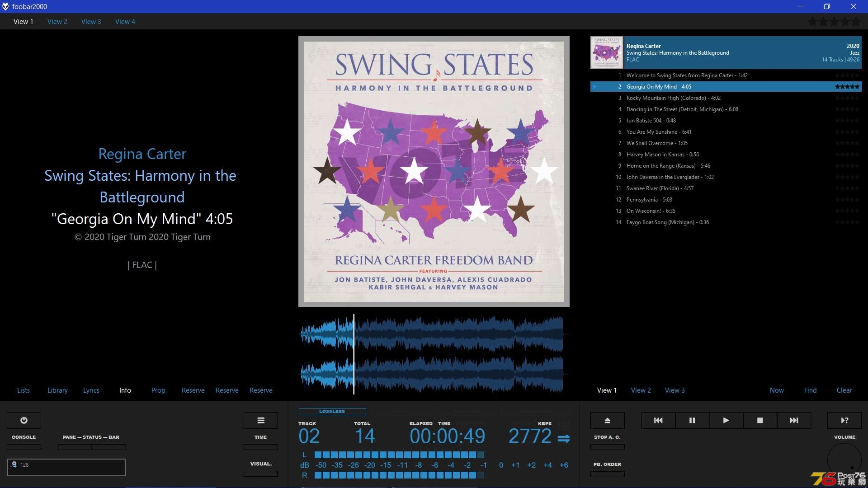Open the Lists panel tab

pyautogui.click(x=24, y=390)
